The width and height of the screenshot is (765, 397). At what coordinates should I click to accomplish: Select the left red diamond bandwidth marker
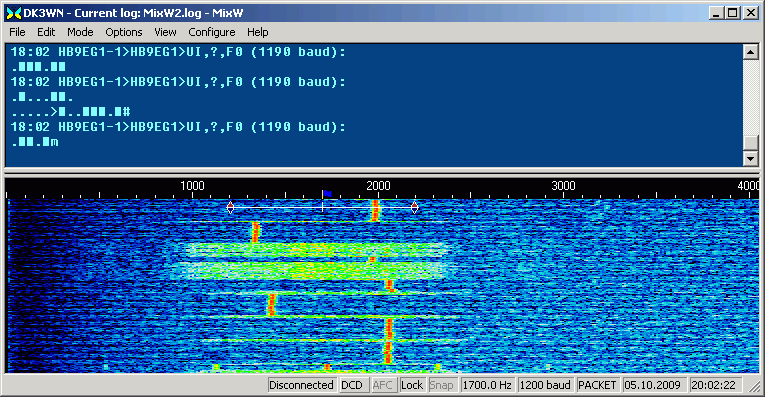230,208
